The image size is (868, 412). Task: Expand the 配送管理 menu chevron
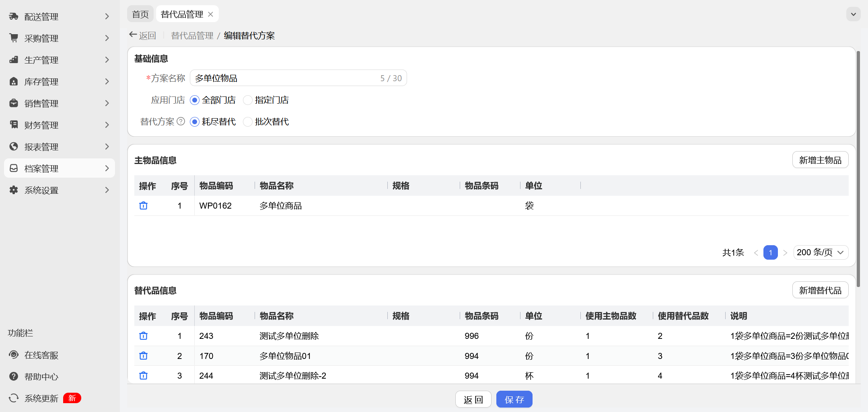click(x=107, y=16)
